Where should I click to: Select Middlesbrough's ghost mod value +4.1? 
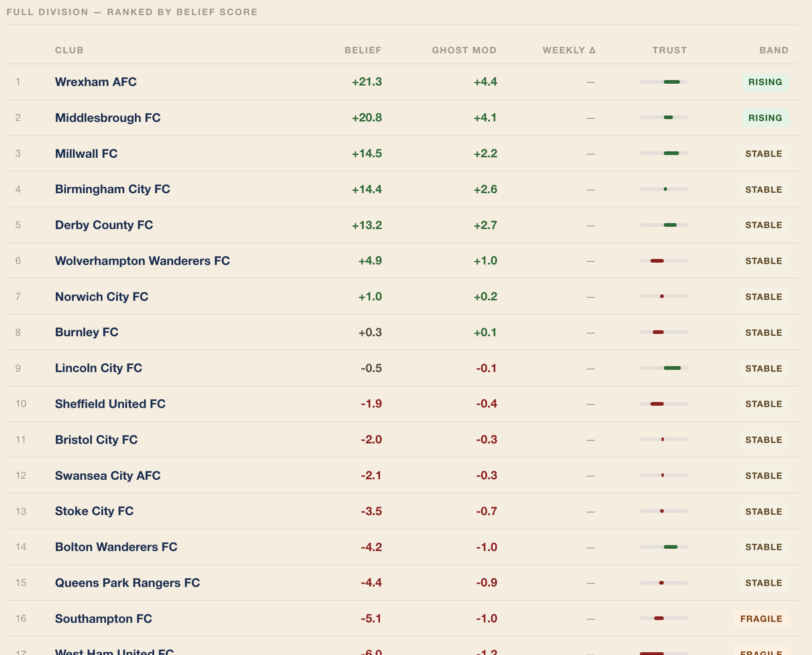pos(486,118)
